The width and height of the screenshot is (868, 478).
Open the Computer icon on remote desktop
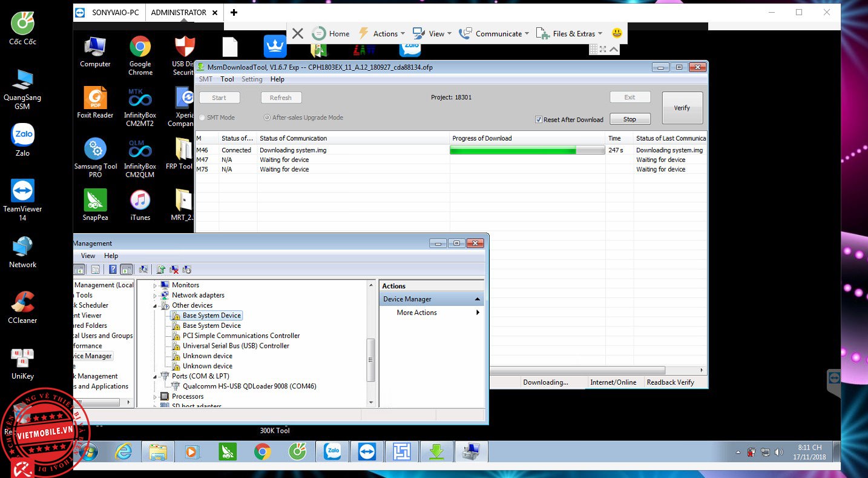pos(95,51)
